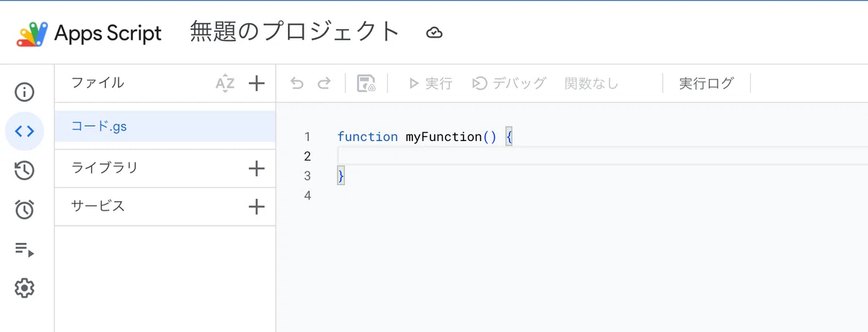
Task: Run the script with 実行 button
Action: (x=430, y=83)
